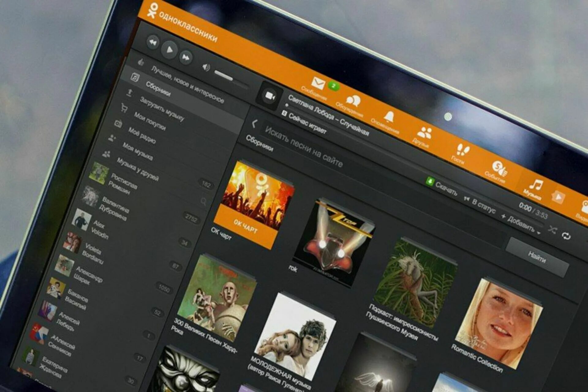
Task: Open Моя музыка in sidebar
Action: [x=138, y=151]
